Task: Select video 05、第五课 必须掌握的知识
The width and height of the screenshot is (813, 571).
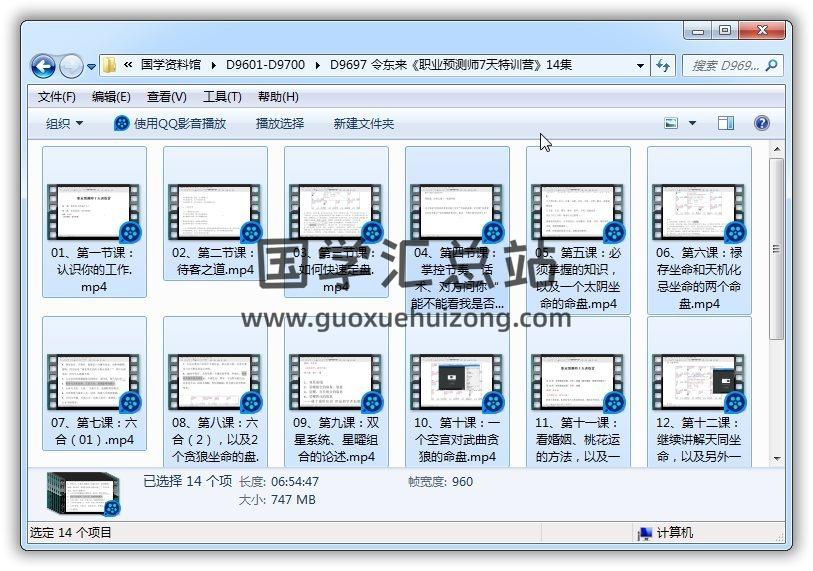Action: [578, 230]
